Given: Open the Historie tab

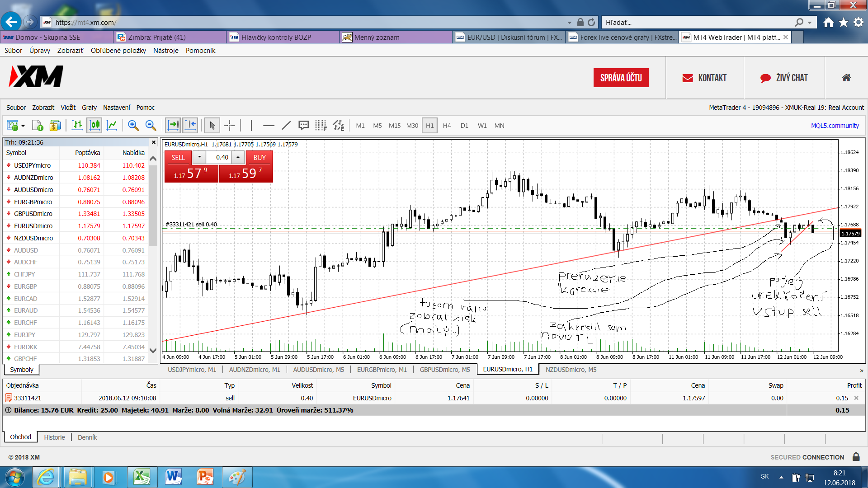Looking at the screenshot, I should [55, 437].
